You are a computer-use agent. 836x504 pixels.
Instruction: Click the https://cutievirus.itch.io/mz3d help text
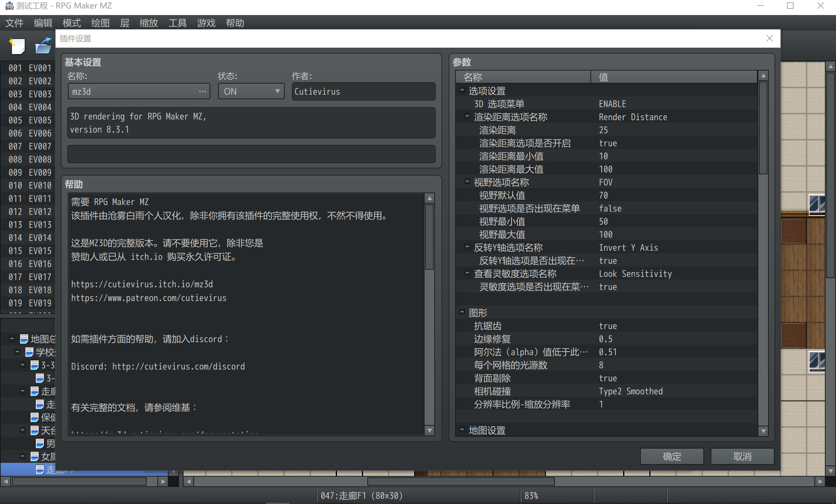pyautogui.click(x=142, y=284)
